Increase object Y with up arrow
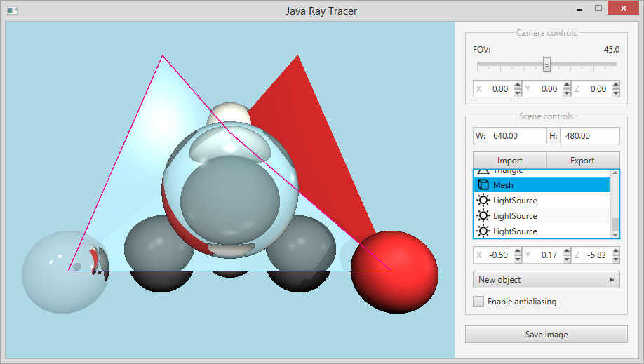The image size is (644, 364). [567, 251]
